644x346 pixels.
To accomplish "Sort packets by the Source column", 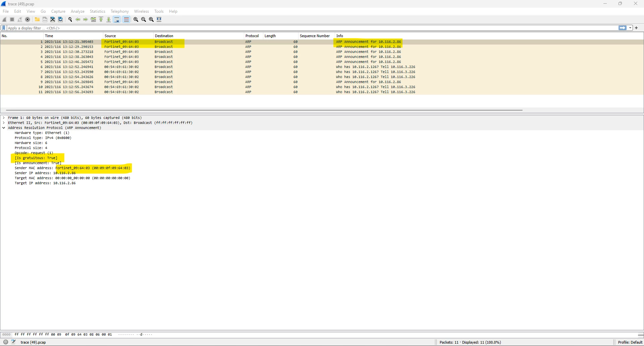I will (x=128, y=36).
